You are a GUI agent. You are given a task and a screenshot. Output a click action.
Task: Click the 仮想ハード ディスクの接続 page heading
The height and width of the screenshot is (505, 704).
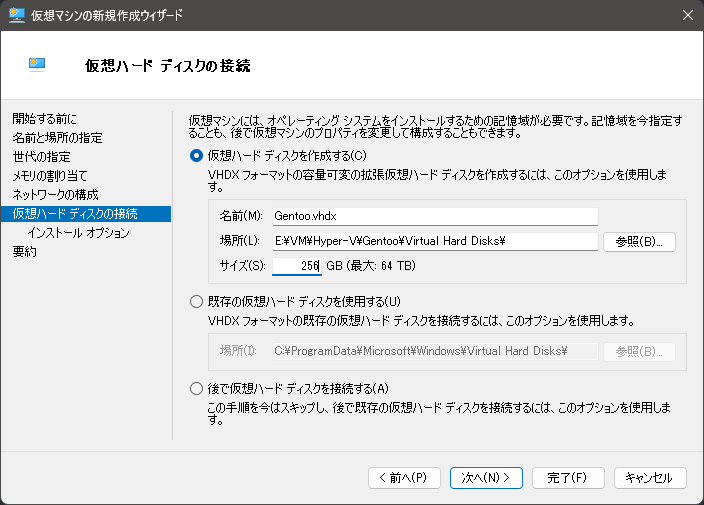tap(168, 66)
